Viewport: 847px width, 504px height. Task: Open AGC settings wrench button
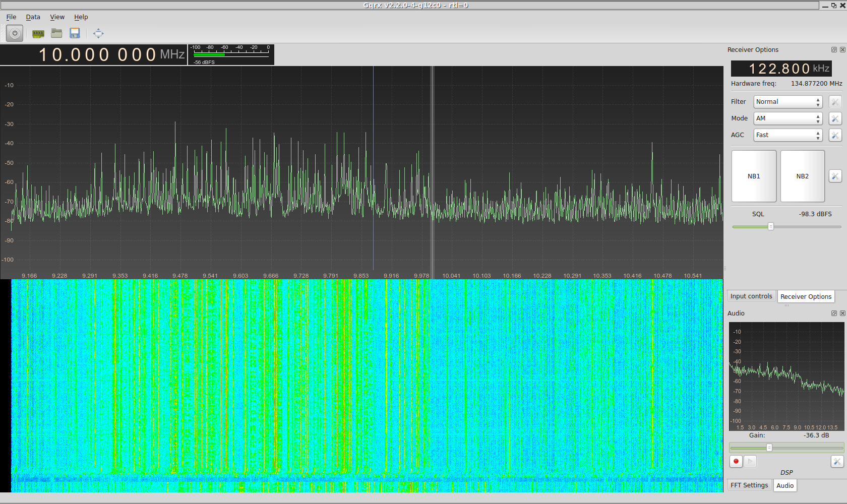point(835,135)
